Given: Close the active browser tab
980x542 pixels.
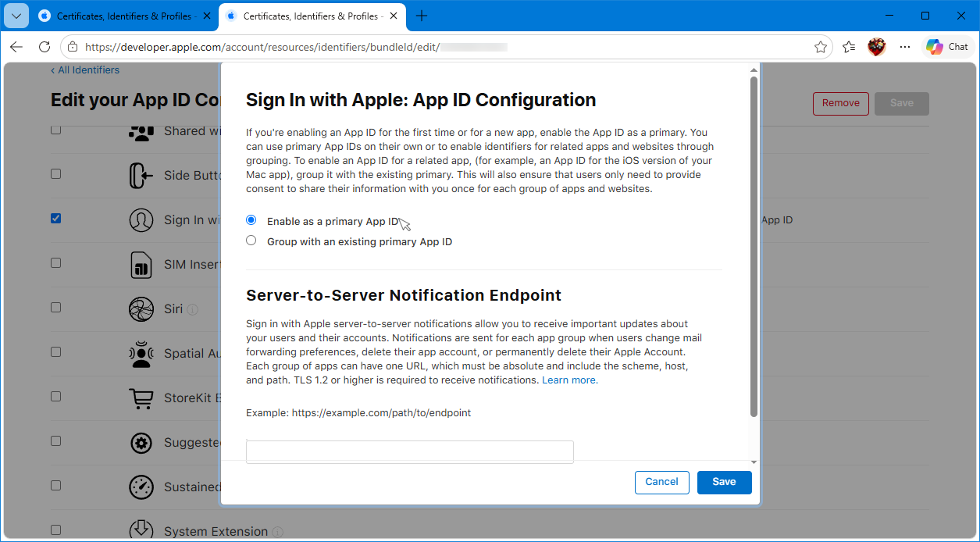Looking at the screenshot, I should (393, 16).
